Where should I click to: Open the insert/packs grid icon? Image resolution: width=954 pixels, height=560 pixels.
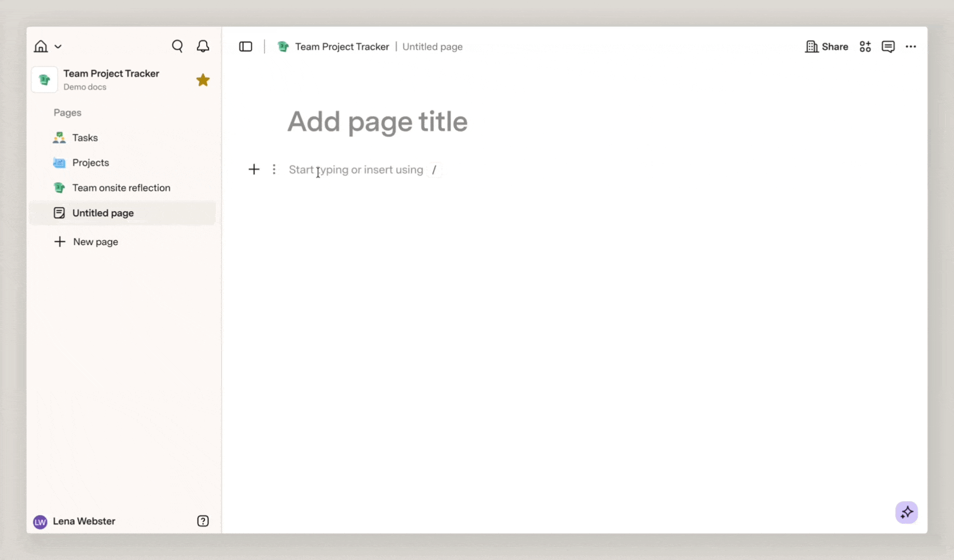click(865, 47)
